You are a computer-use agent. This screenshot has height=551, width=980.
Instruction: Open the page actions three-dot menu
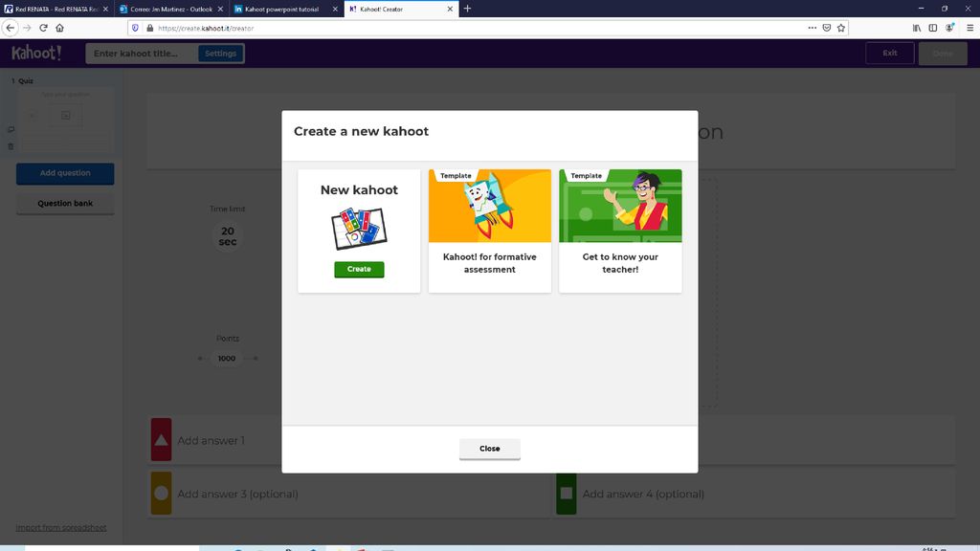pos(812,28)
